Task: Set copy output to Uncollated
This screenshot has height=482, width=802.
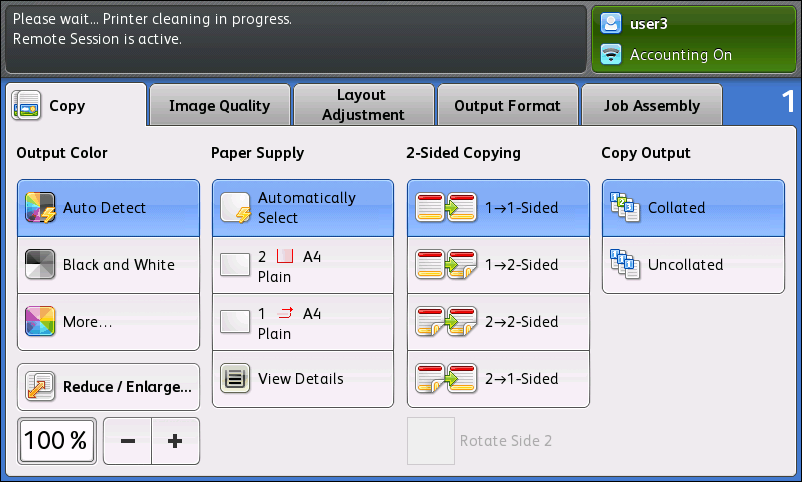Action: pyautogui.click(x=693, y=265)
